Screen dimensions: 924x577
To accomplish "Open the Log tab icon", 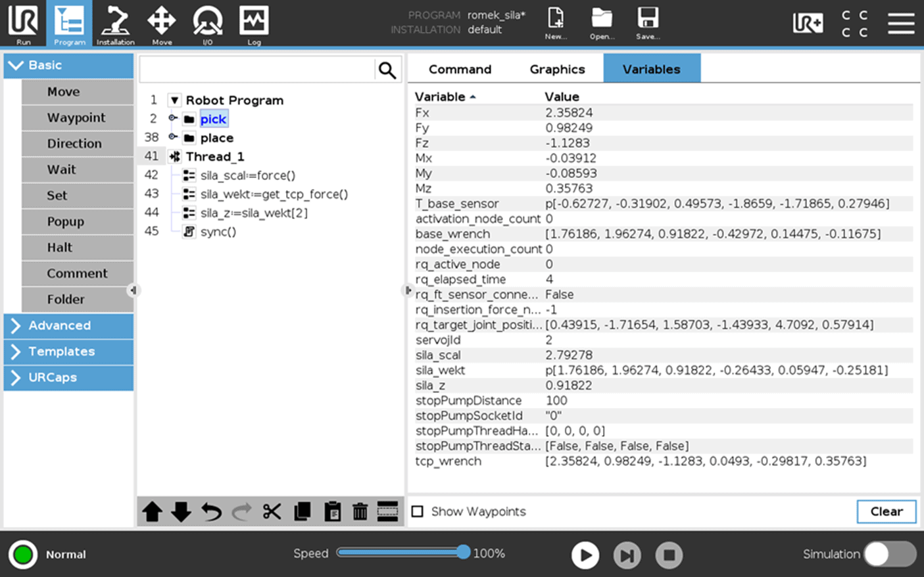I will point(254,24).
